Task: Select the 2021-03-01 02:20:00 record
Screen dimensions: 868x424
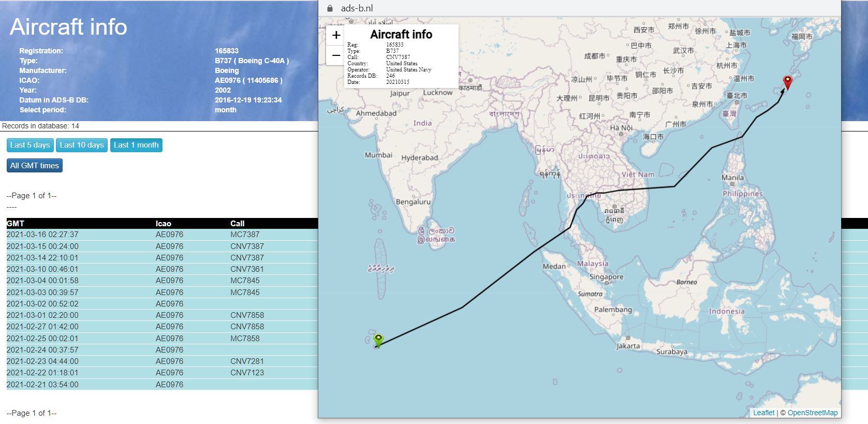Action: tap(162, 315)
